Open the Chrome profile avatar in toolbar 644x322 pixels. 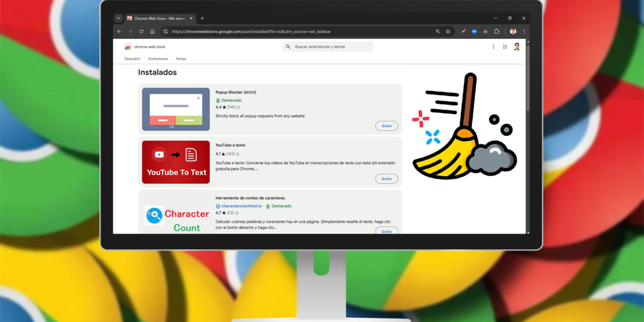[513, 31]
